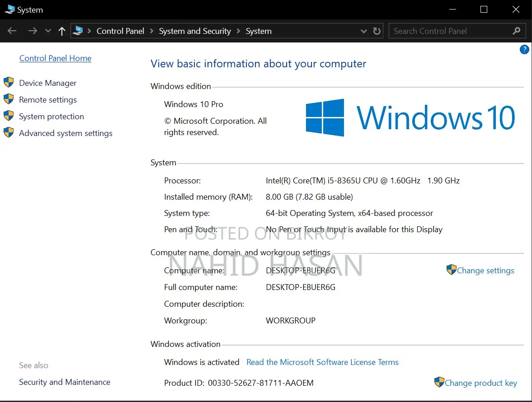The width and height of the screenshot is (532, 402).
Task: Open System and Security breadcrumb
Action: [195, 31]
